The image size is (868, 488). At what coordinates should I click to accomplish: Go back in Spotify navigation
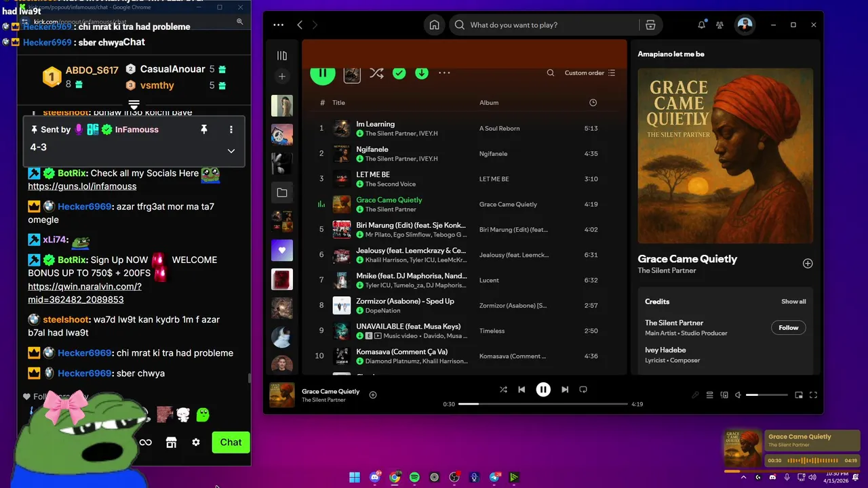[300, 25]
